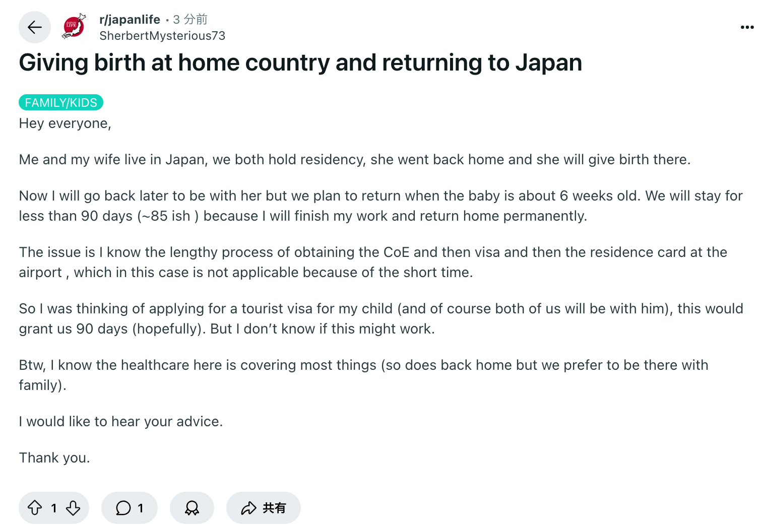Give an award using the award icon

click(192, 508)
